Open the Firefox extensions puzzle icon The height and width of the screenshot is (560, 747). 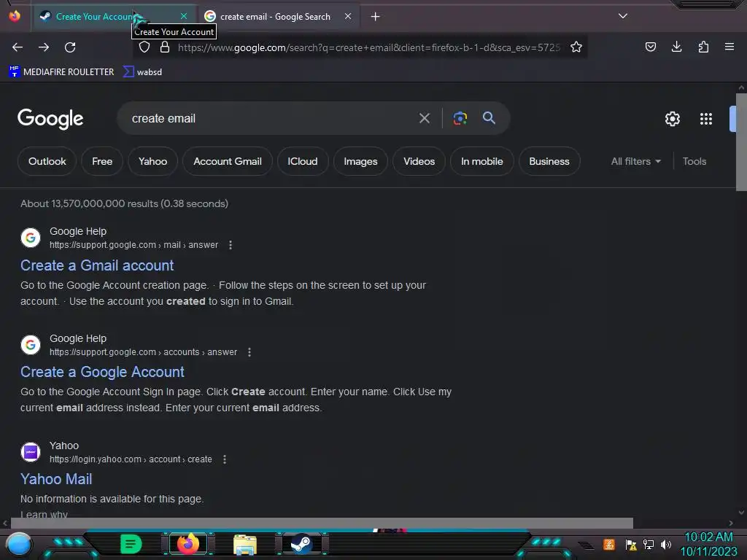[x=703, y=47]
